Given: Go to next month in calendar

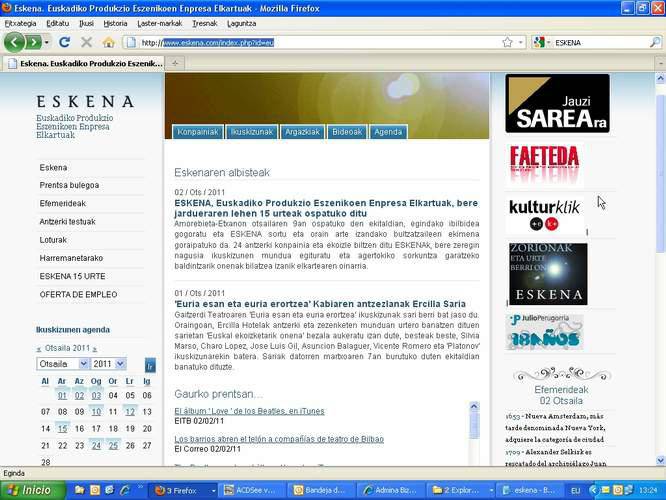Looking at the screenshot, I should click(95, 349).
